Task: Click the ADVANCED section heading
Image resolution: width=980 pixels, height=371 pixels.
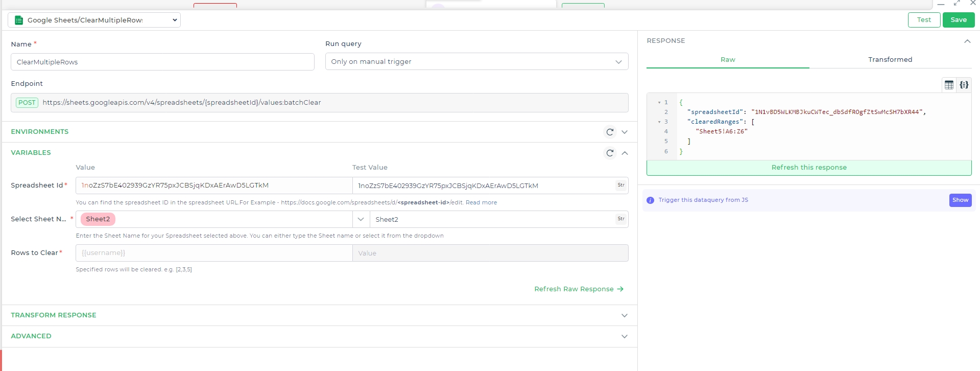Action: 31,336
